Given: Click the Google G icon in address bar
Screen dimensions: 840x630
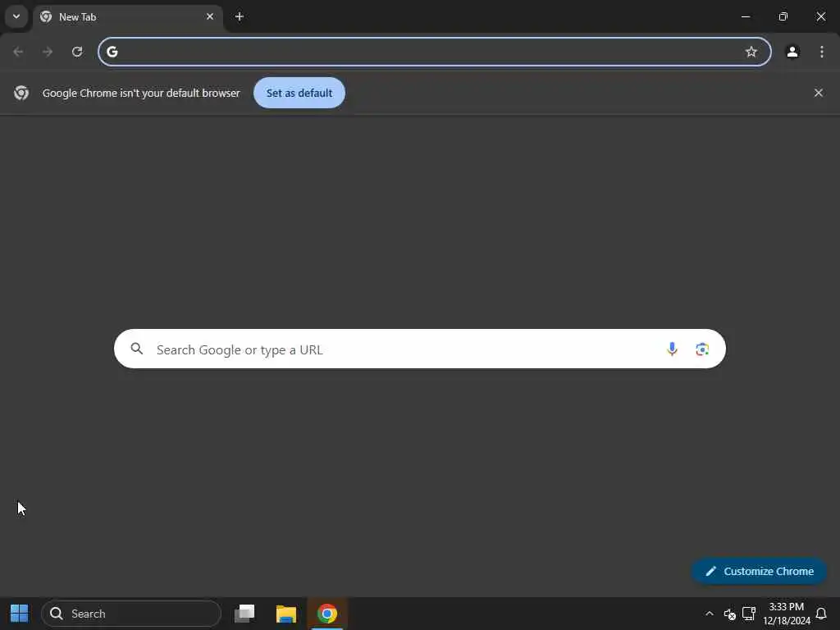Looking at the screenshot, I should (112, 52).
